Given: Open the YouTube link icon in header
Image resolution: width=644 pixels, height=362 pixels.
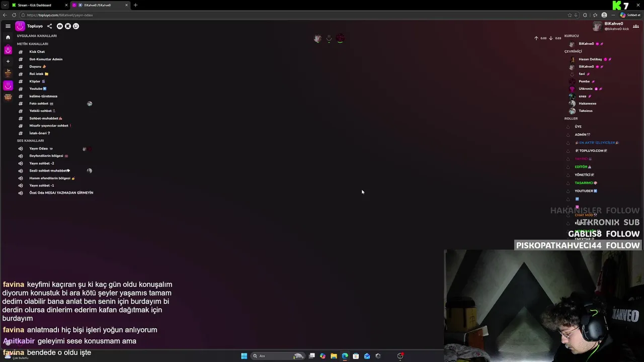Looking at the screenshot, I should 60,26.
